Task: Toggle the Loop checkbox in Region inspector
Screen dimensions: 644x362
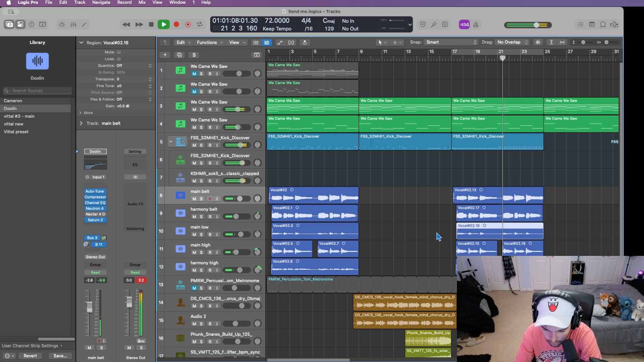Action: (119, 59)
